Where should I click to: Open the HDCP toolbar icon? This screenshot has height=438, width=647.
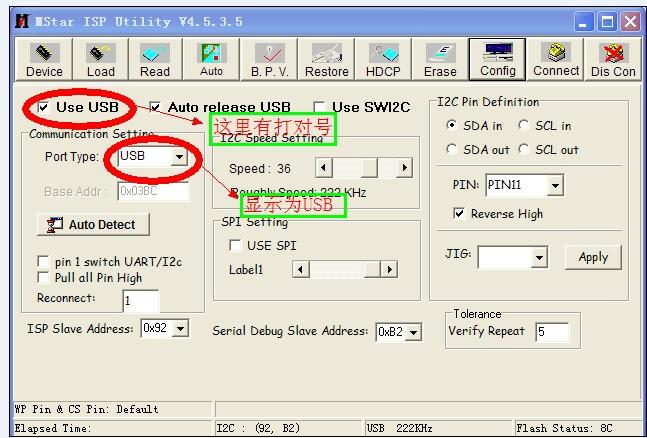[x=383, y=59]
